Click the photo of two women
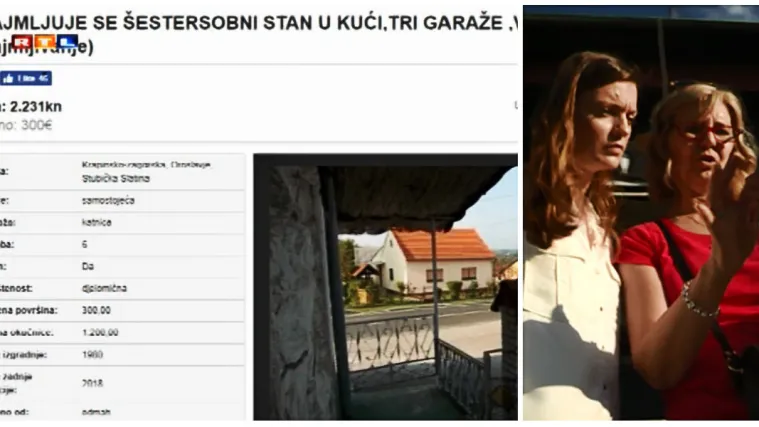 pyautogui.click(x=641, y=213)
